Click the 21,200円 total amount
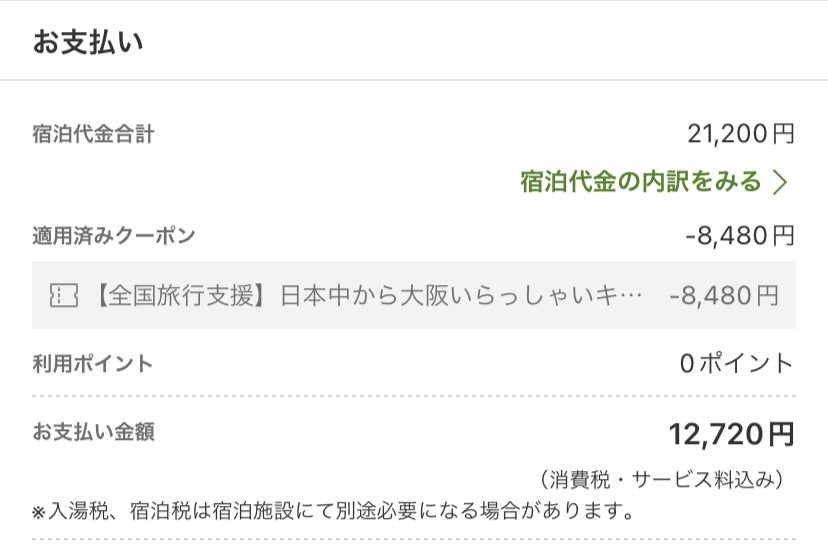Viewport: 828px width, 550px height. [x=741, y=134]
